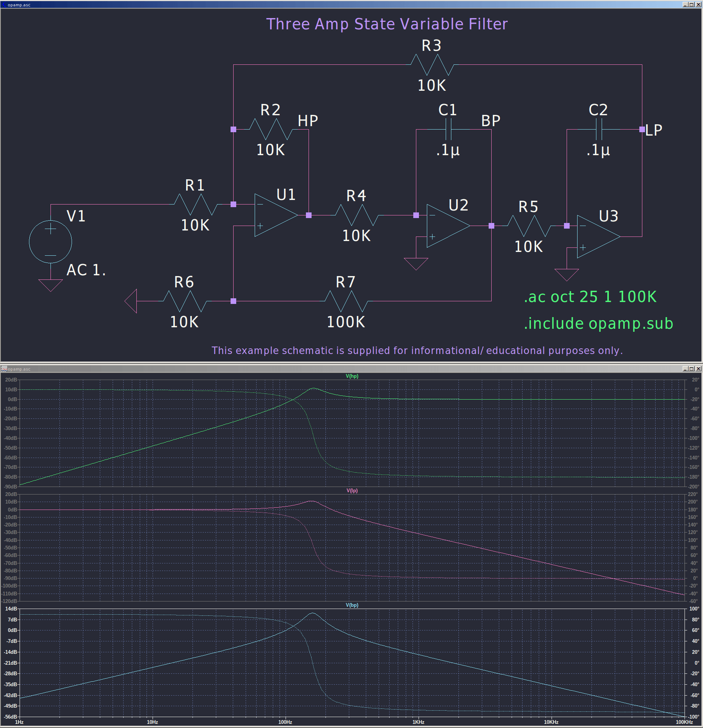Click 14dB axis label in V(bp) pane
703x728 pixels.
click(x=11, y=609)
